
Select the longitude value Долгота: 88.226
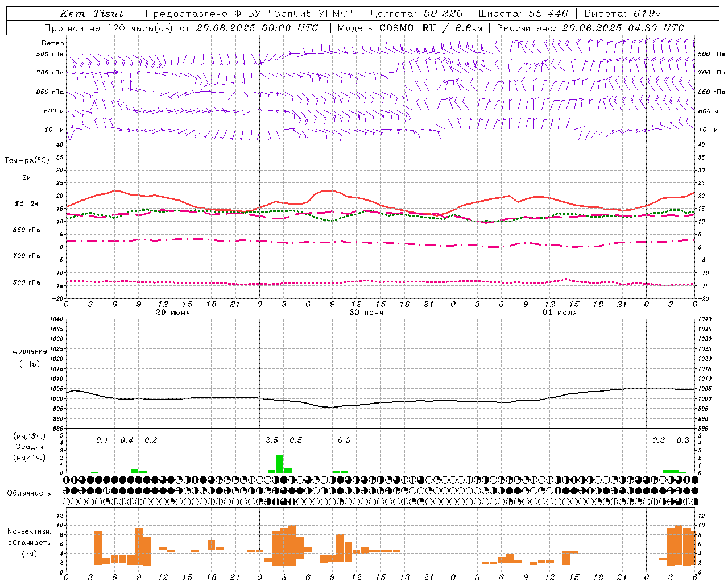pos(416,14)
